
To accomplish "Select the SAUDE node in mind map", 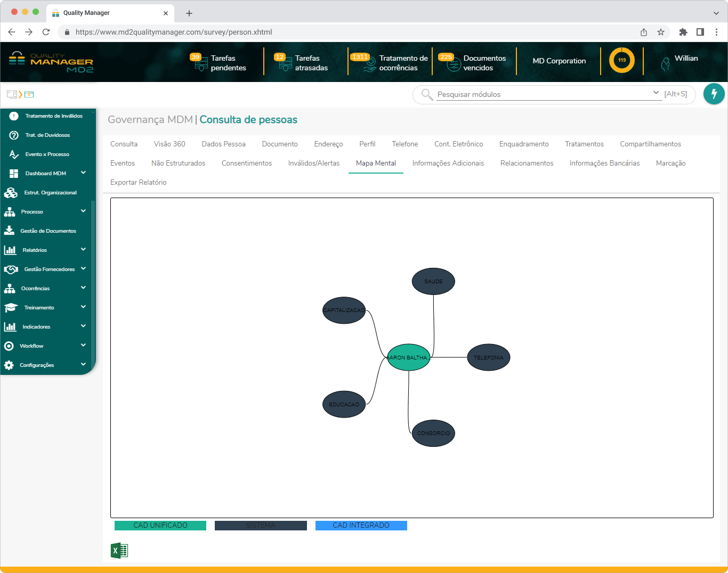I will pyautogui.click(x=433, y=281).
